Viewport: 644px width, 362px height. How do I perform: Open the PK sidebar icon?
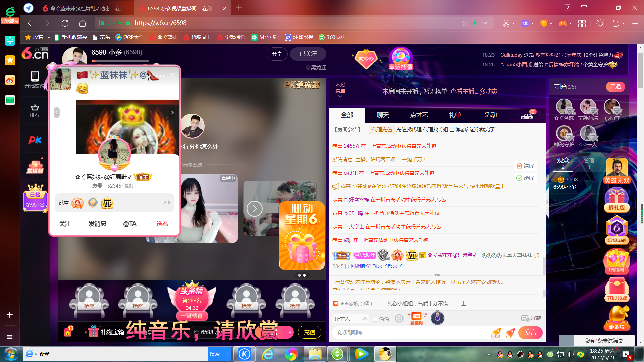(35, 140)
